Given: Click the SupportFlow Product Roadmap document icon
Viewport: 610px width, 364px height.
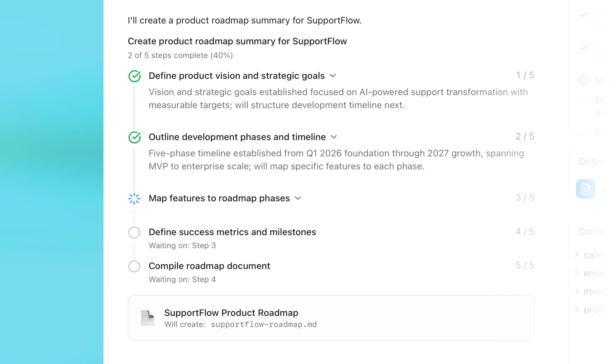Looking at the screenshot, I should pyautogui.click(x=147, y=318).
